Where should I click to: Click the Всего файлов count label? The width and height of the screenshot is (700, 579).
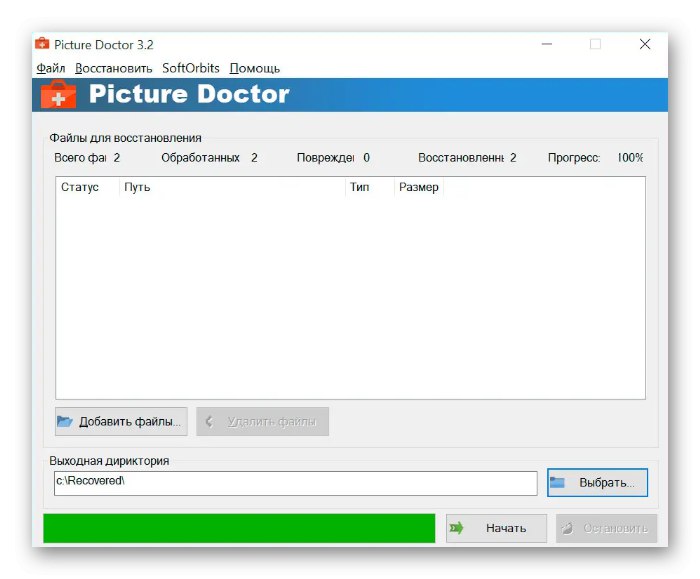pos(80,158)
